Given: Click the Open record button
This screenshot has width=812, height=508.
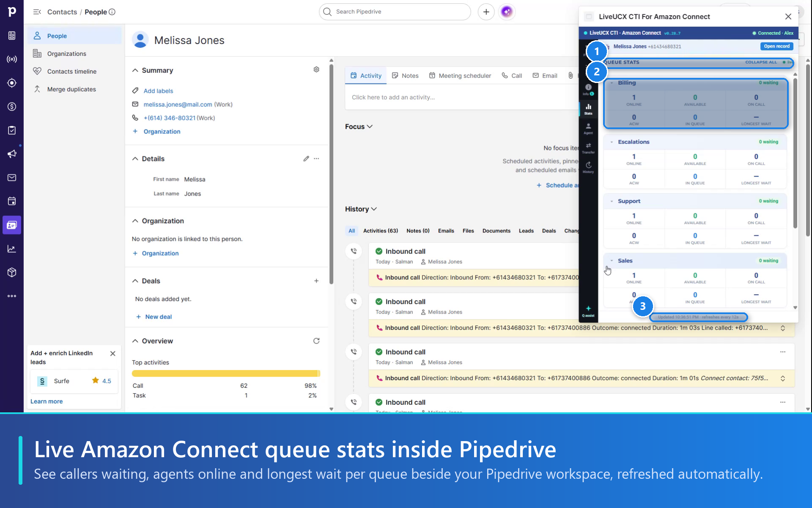Looking at the screenshot, I should pos(776,47).
